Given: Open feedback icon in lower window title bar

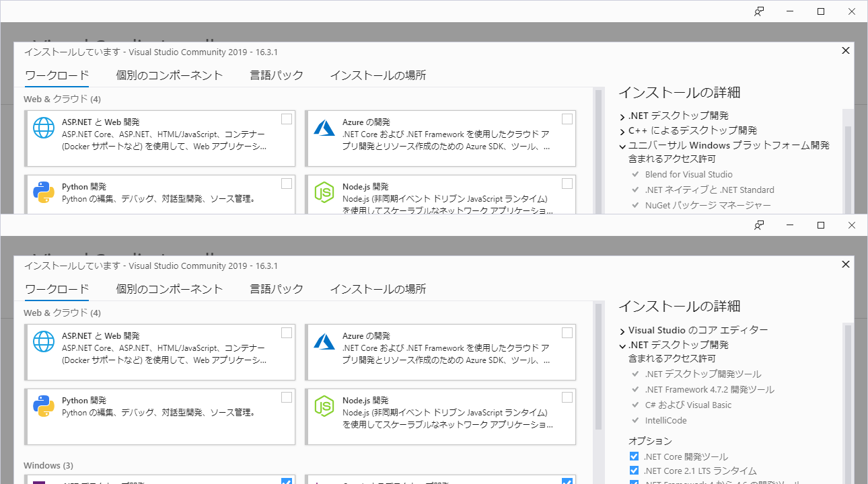Looking at the screenshot, I should point(759,225).
